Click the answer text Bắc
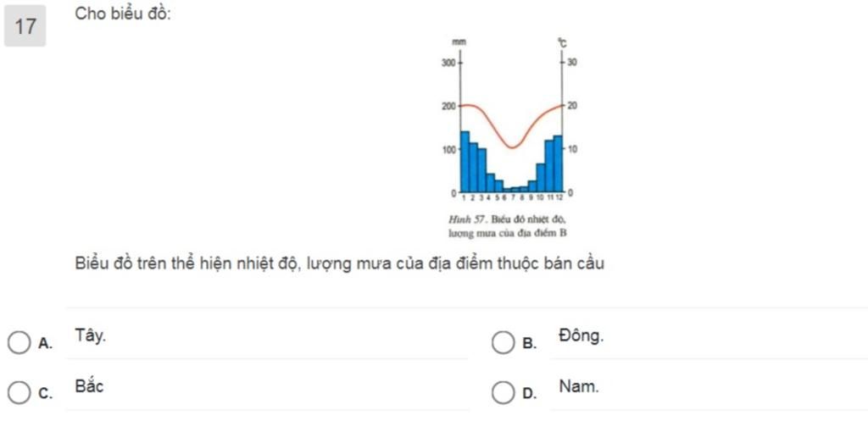This screenshot has width=868, height=432. (89, 386)
